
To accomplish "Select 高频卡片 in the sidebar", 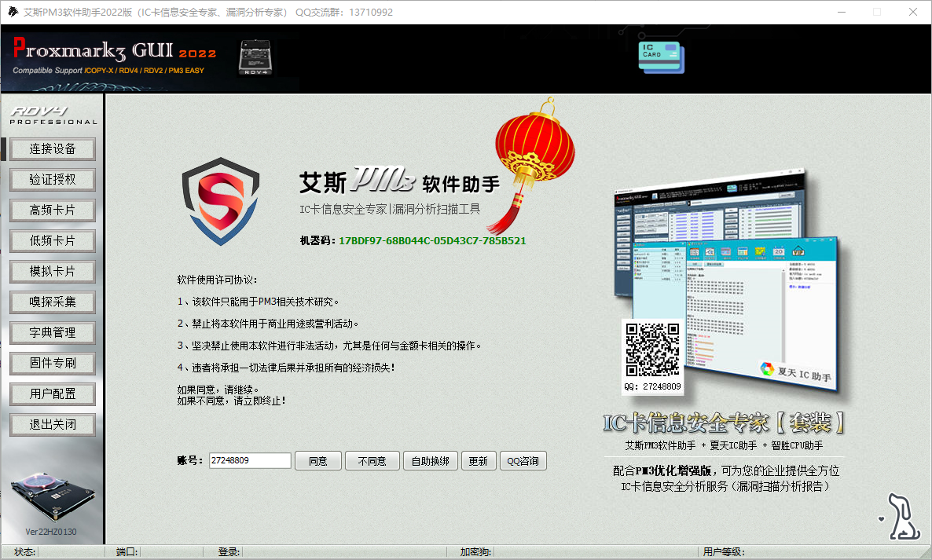I will 53,210.
